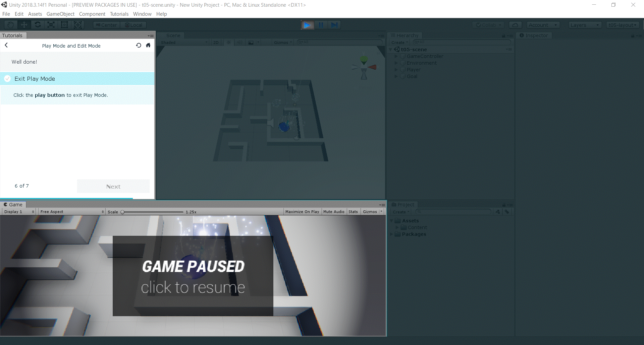Open the Tutorials menu
The height and width of the screenshot is (345, 644).
(x=119, y=14)
